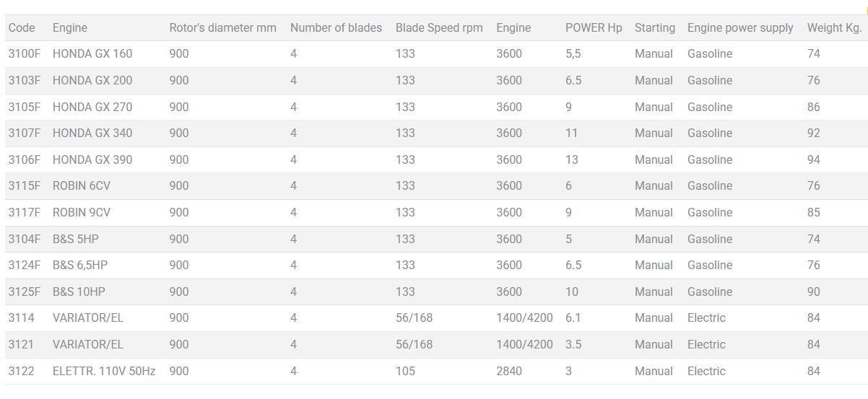The width and height of the screenshot is (868, 399).
Task: Click the HONDA GX 270 engine cell
Action: click(x=92, y=108)
